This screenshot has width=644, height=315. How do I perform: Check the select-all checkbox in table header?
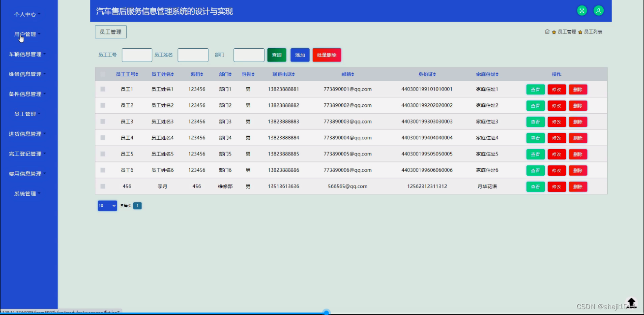[103, 73]
